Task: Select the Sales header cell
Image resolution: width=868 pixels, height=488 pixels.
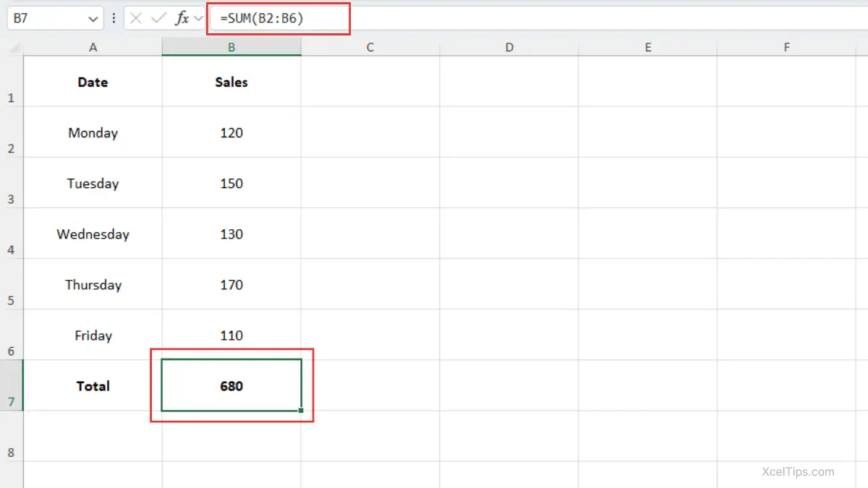Action: pos(231,82)
